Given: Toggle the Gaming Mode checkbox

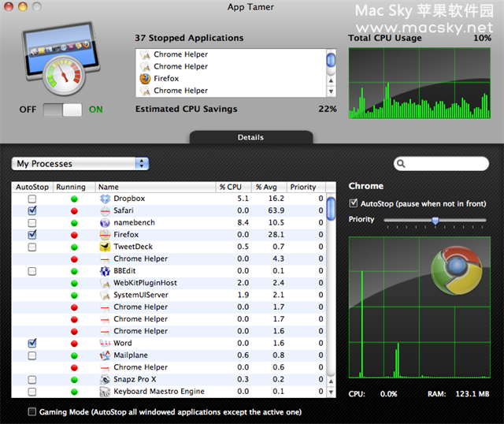Looking at the screenshot, I should 32,411.
